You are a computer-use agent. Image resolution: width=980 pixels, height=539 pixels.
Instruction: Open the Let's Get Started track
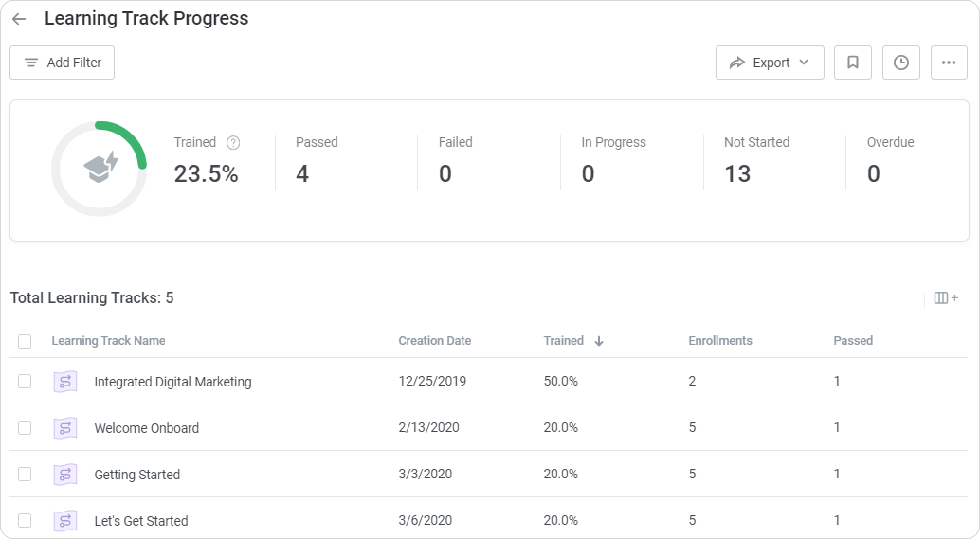[141, 521]
